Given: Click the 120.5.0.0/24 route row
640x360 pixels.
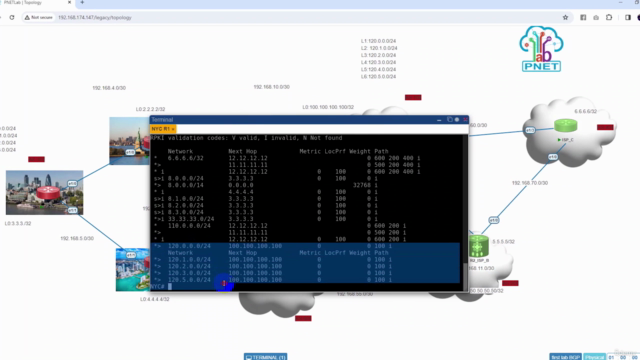Looking at the screenshot, I should (x=306, y=280).
